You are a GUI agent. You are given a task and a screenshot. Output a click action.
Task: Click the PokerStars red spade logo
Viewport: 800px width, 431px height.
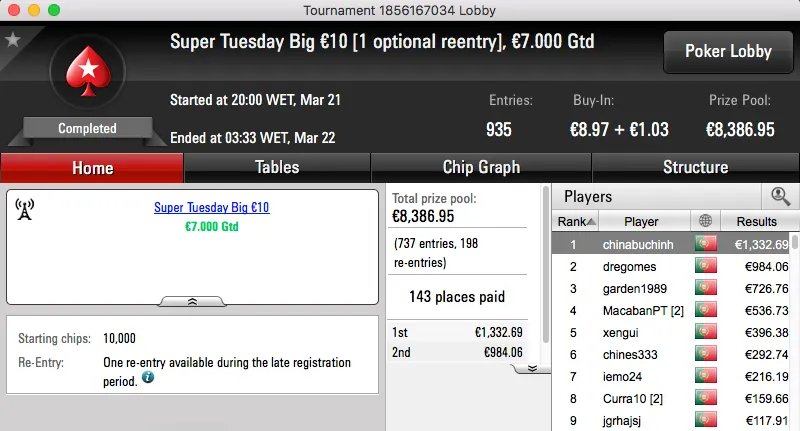point(86,75)
